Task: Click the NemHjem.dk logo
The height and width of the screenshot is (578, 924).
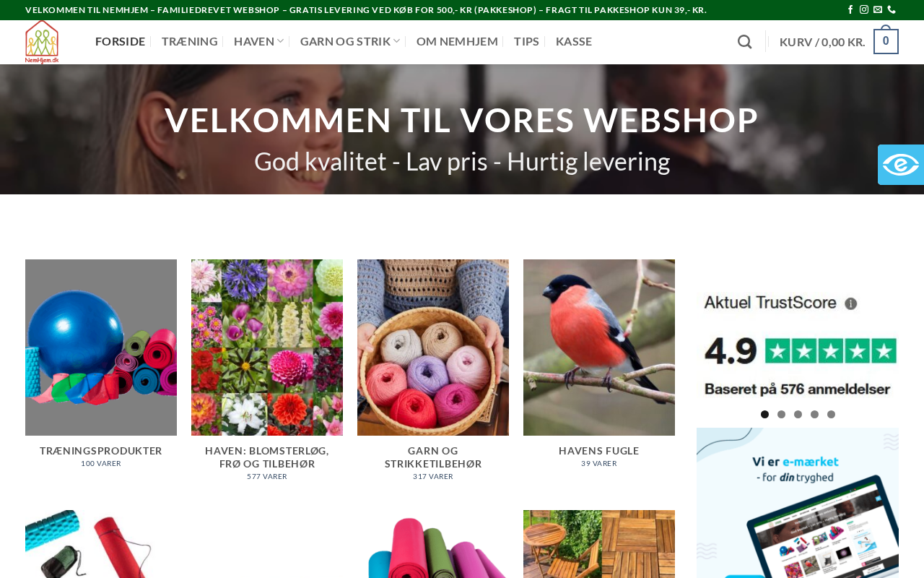Action: coord(42,42)
